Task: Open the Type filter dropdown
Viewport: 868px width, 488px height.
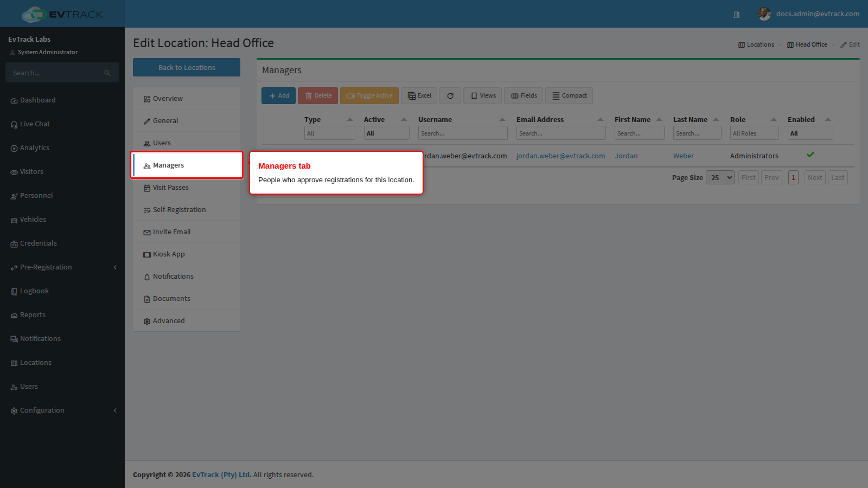Action: point(330,133)
